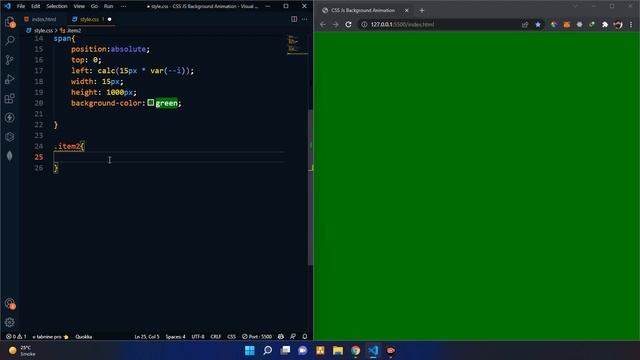Open the Run and Debug view
This screenshot has width=640, height=360.
click(x=10, y=79)
